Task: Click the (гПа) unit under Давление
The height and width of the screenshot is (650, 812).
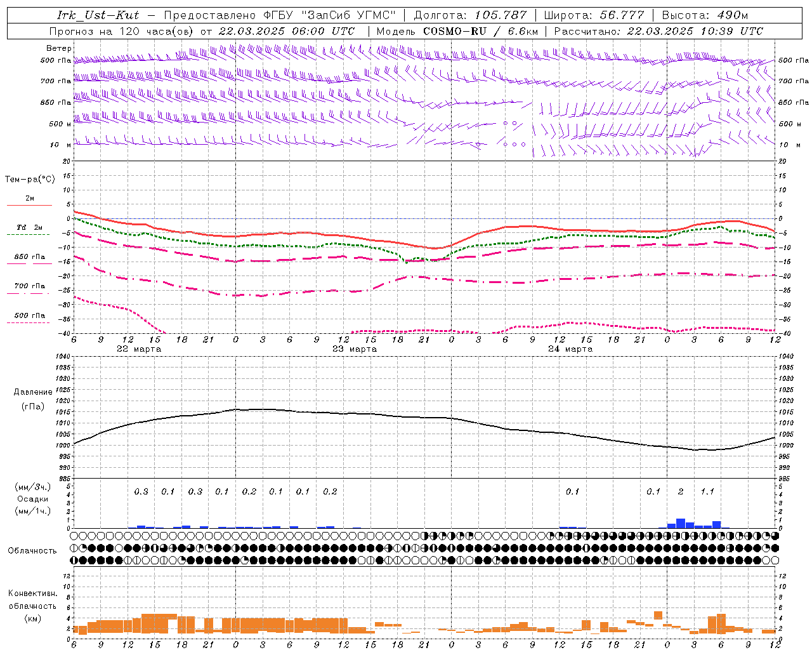Action: (33, 407)
